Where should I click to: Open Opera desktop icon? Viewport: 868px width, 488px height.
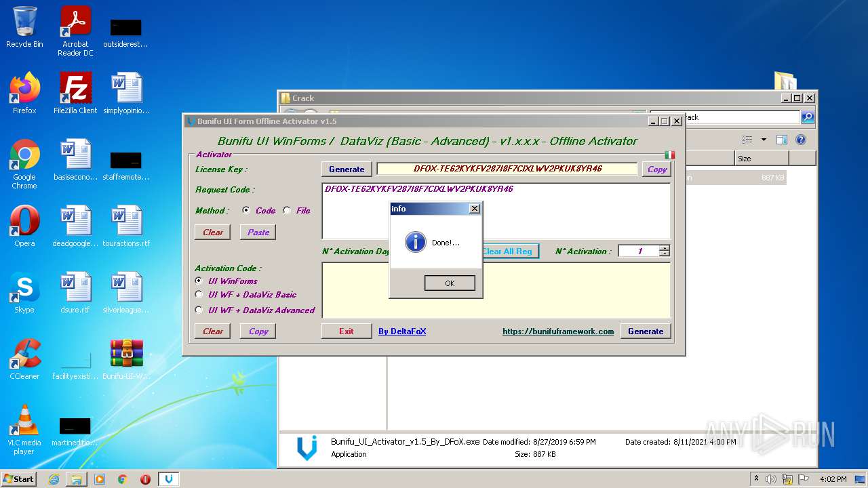click(24, 226)
